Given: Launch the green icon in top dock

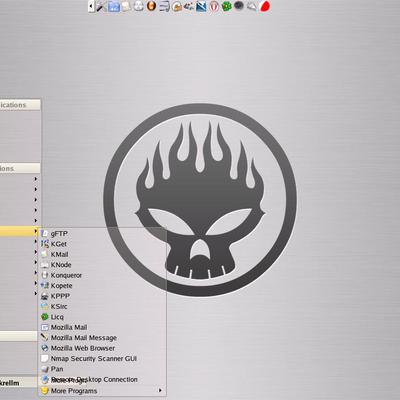Looking at the screenshot, I should pyautogui.click(x=227, y=6).
